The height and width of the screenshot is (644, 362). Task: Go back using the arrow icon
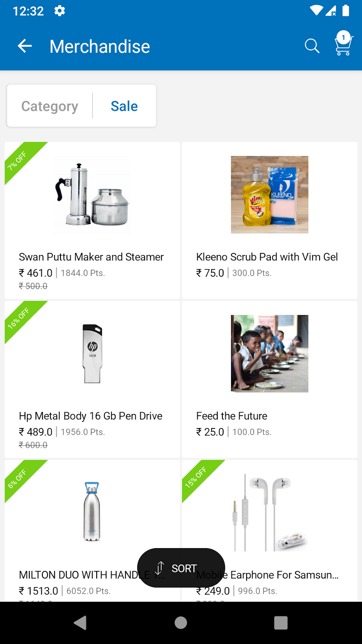pos(25,46)
